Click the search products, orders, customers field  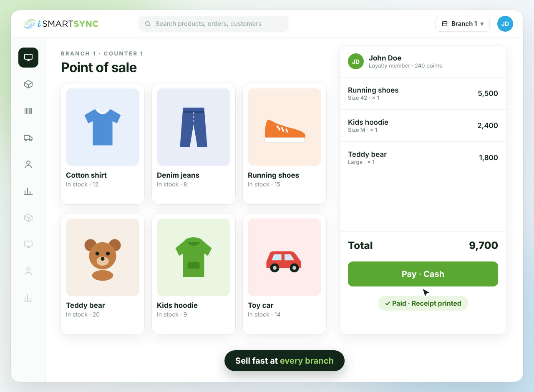[x=214, y=24]
